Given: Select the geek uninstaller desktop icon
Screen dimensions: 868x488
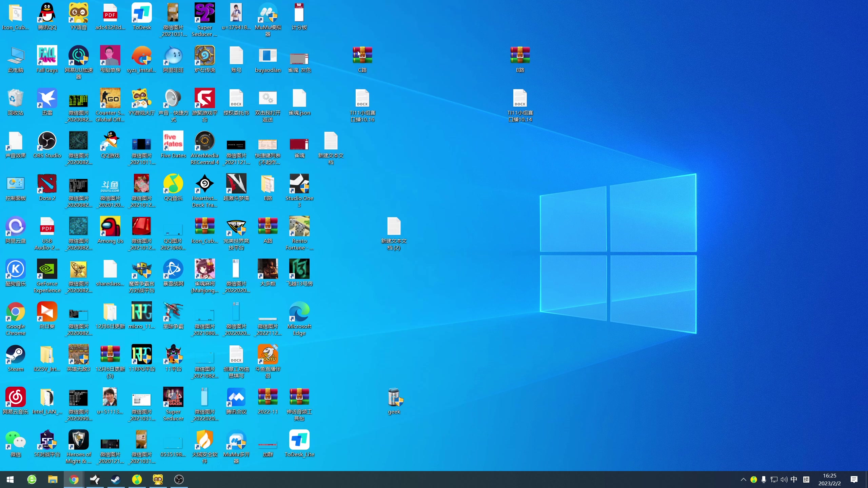Looking at the screenshot, I should tap(394, 401).
